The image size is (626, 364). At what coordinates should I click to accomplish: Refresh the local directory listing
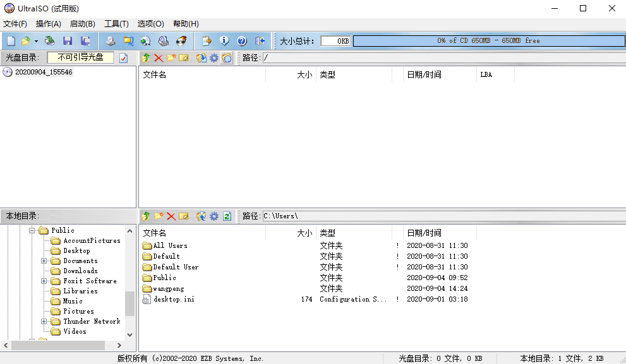coord(226,215)
